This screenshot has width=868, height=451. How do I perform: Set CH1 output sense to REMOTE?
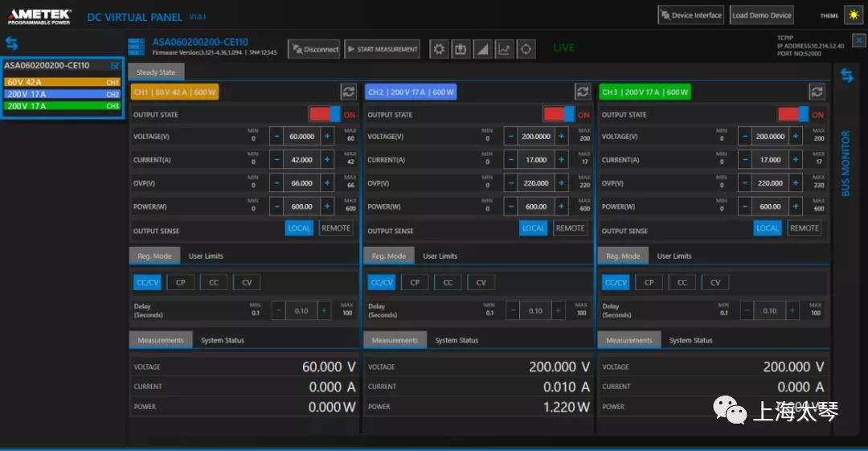(x=335, y=228)
